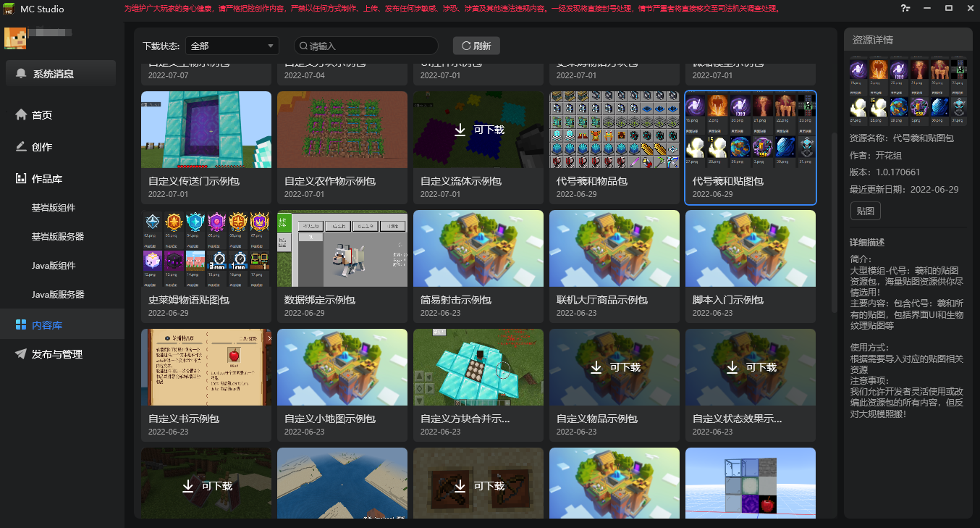Open the 作品库 library

click(39, 179)
